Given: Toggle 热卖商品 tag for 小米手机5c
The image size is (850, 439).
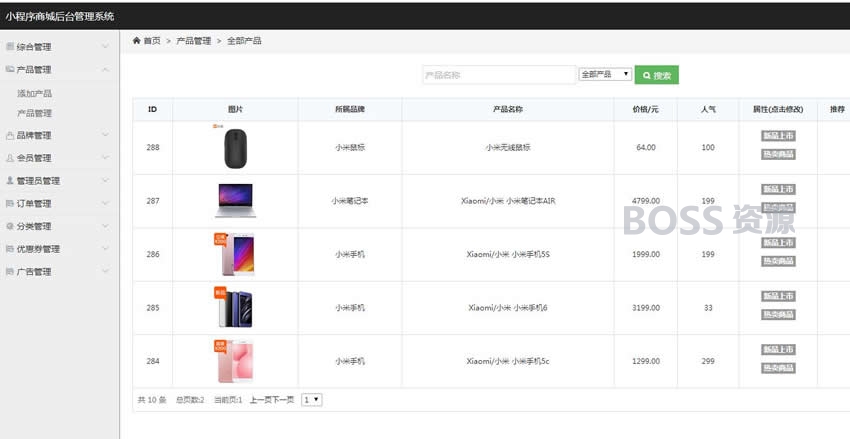Looking at the screenshot, I should pyautogui.click(x=778, y=368).
